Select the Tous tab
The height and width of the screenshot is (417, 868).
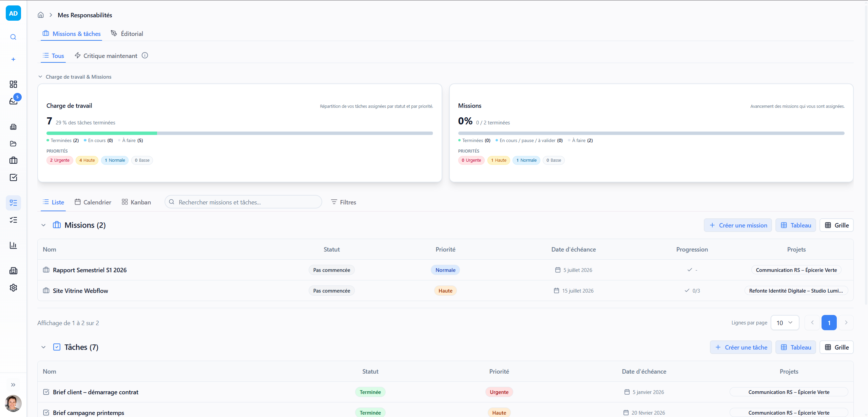click(x=53, y=56)
